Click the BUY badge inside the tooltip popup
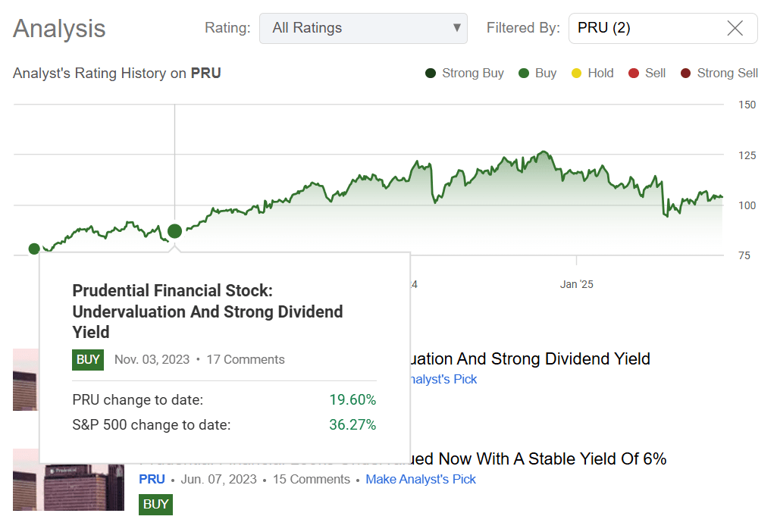 (x=86, y=360)
